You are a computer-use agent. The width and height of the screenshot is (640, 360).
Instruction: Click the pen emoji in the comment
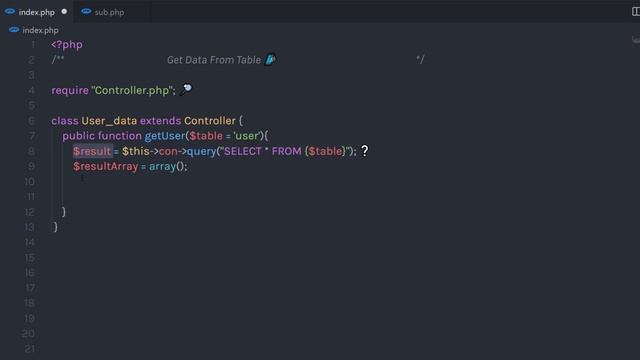pyautogui.click(x=270, y=60)
